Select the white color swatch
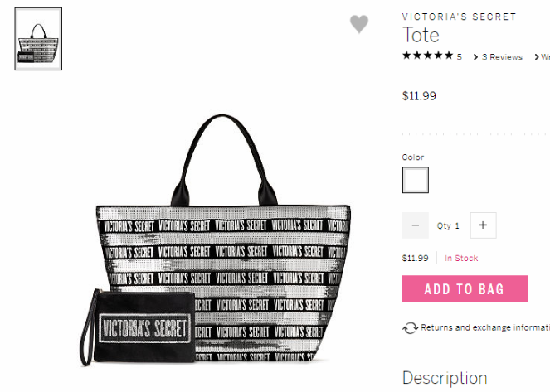Viewport: 550px width, 392px height. coord(416,180)
